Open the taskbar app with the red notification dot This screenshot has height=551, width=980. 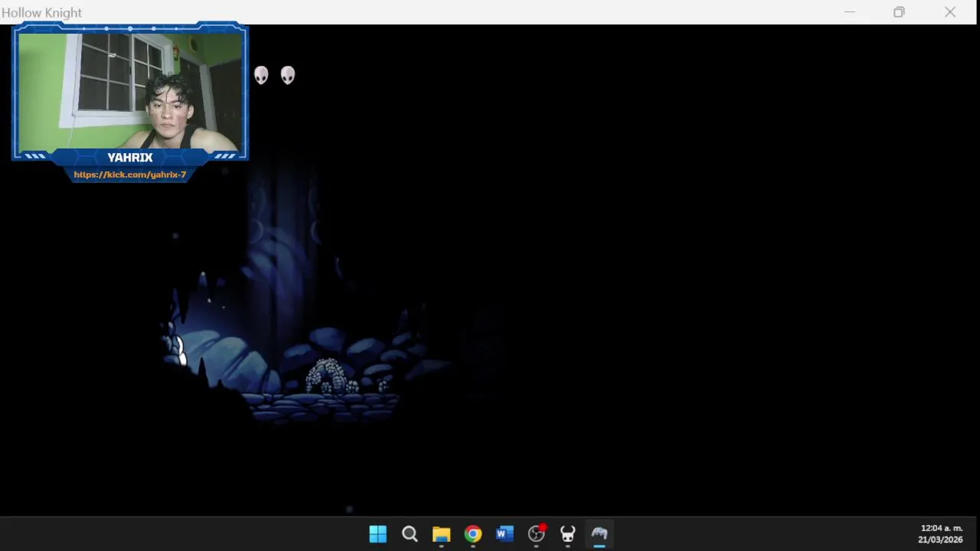537,533
